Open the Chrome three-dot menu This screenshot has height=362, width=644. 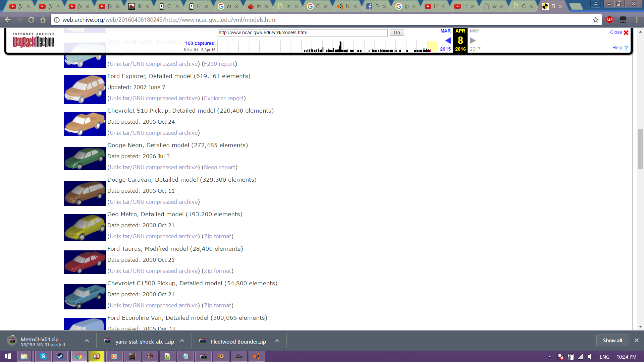pyautogui.click(x=637, y=20)
